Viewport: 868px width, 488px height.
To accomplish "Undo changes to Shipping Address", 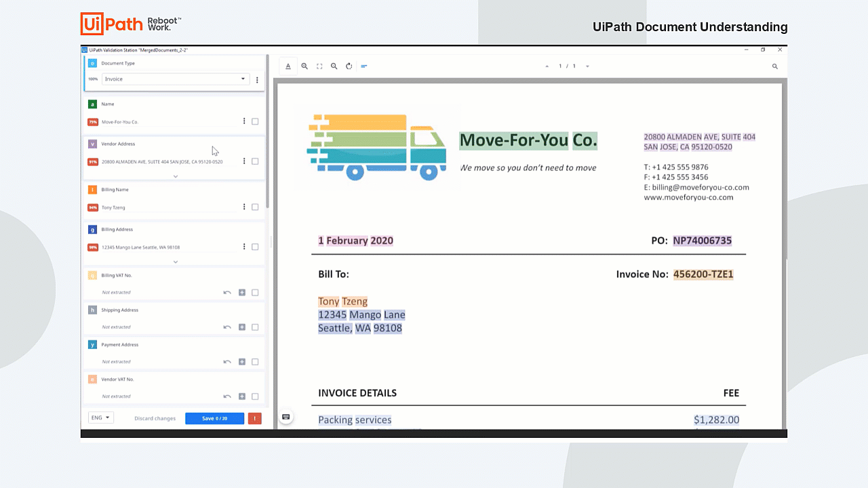I will click(227, 327).
